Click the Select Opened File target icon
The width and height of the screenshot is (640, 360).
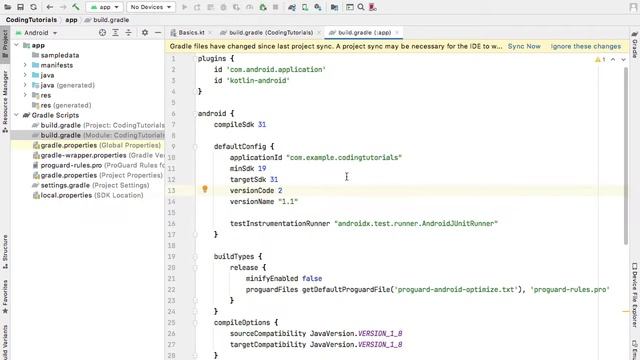[x=102, y=33]
